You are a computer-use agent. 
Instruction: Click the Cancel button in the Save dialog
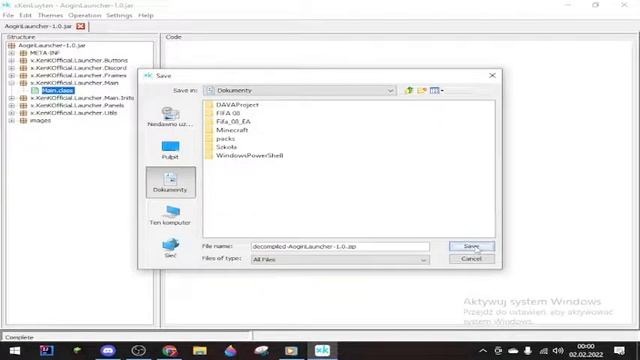click(x=471, y=259)
